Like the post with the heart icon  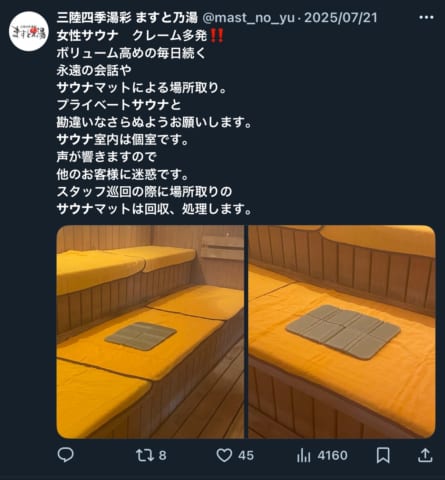click(x=224, y=455)
